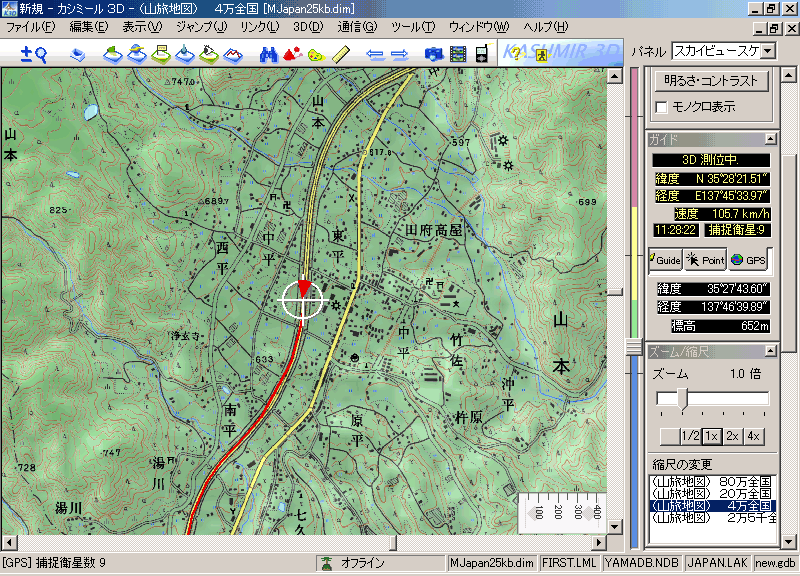This screenshot has height=576, width=800.
Task: Click the JAPAN.LAK status bar entry
Action: (x=717, y=563)
